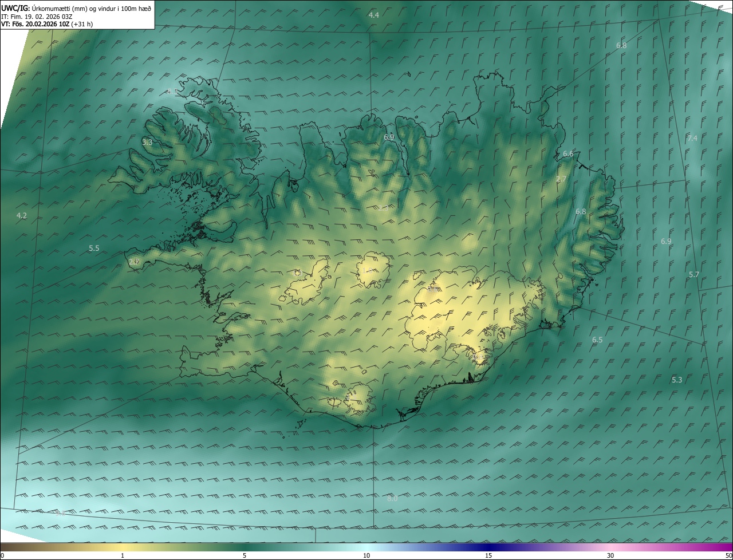The image size is (733, 560).
Task: Click the 5.7 value on the map
Action: click(694, 274)
